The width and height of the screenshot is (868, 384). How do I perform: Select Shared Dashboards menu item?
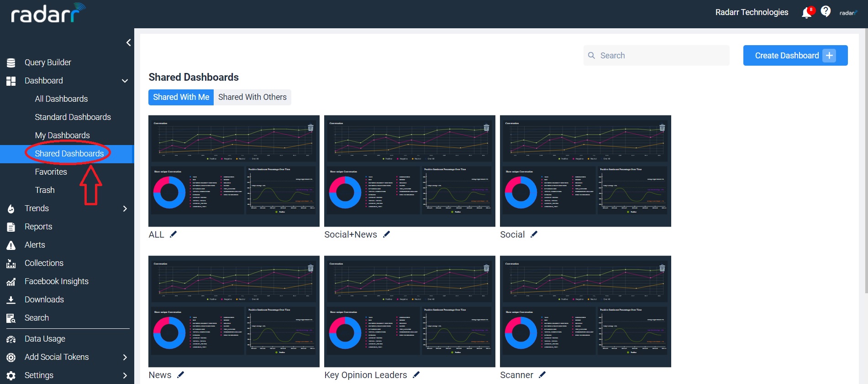pos(67,154)
